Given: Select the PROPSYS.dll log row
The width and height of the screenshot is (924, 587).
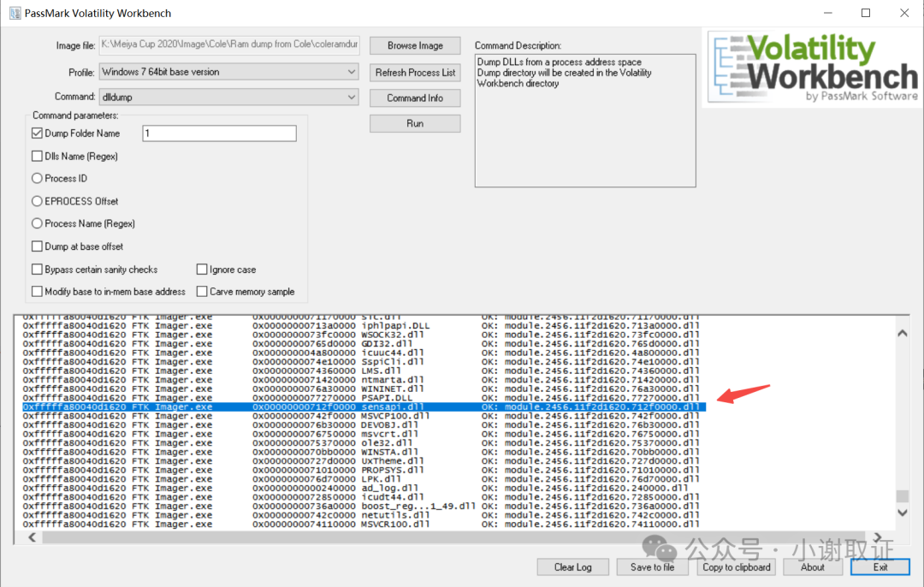Looking at the screenshot, I should click(361, 470).
